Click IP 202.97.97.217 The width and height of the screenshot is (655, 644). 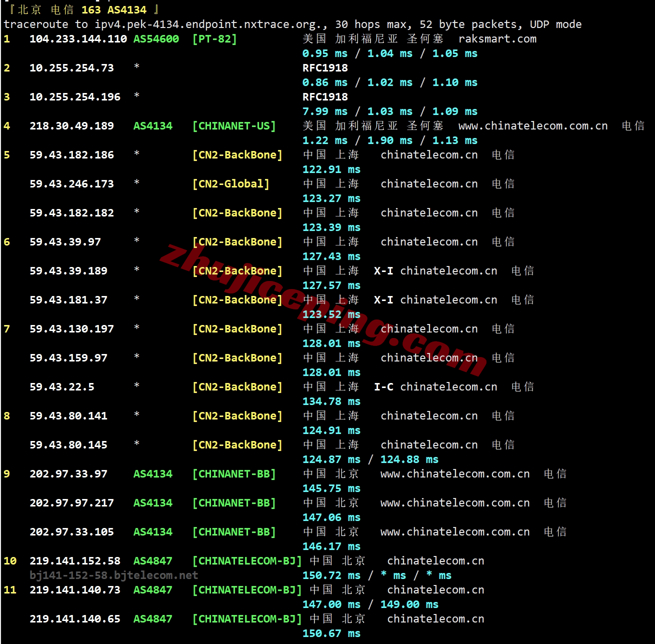(x=71, y=503)
